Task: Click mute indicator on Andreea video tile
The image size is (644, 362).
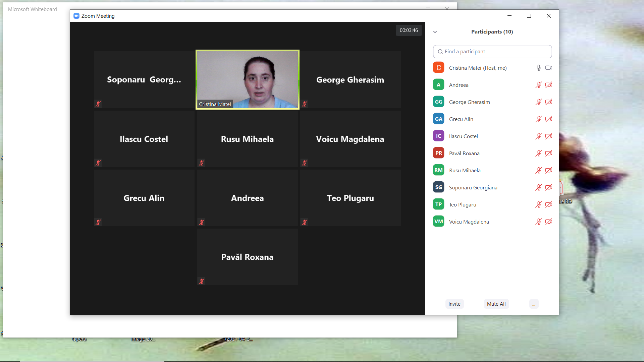Action: click(x=202, y=222)
